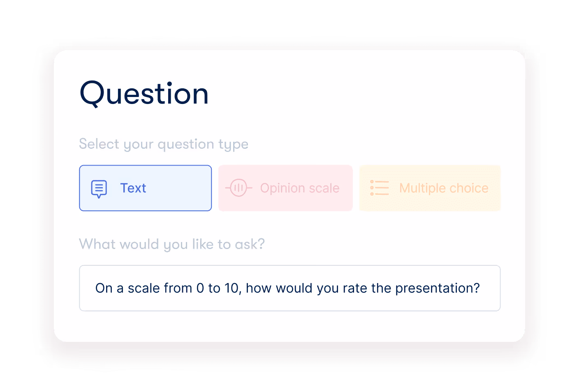Click inside the question text input box
This screenshot has width=579, height=392.
tap(289, 288)
